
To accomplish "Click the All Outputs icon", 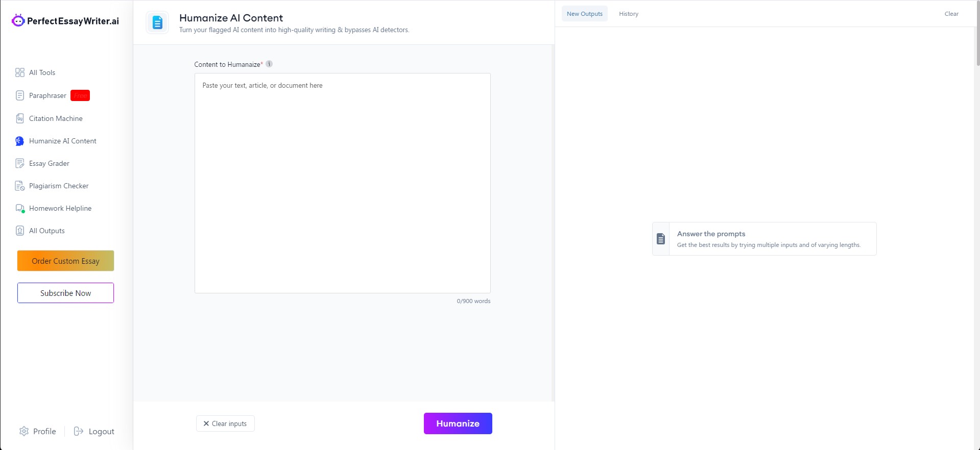I will click(20, 231).
